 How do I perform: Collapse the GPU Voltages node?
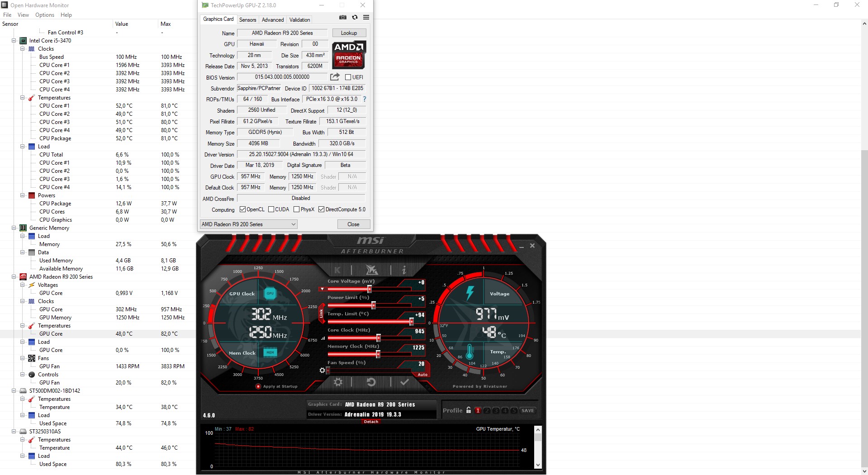pyautogui.click(x=22, y=285)
